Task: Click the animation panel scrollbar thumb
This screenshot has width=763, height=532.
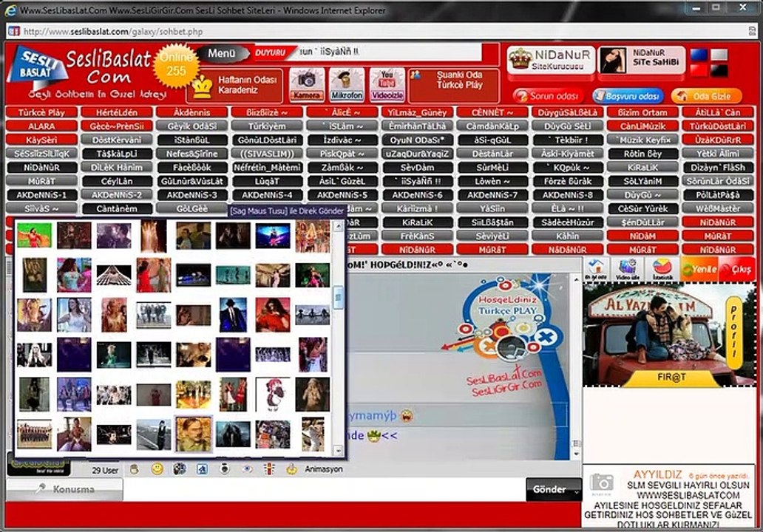Action: tap(338, 296)
